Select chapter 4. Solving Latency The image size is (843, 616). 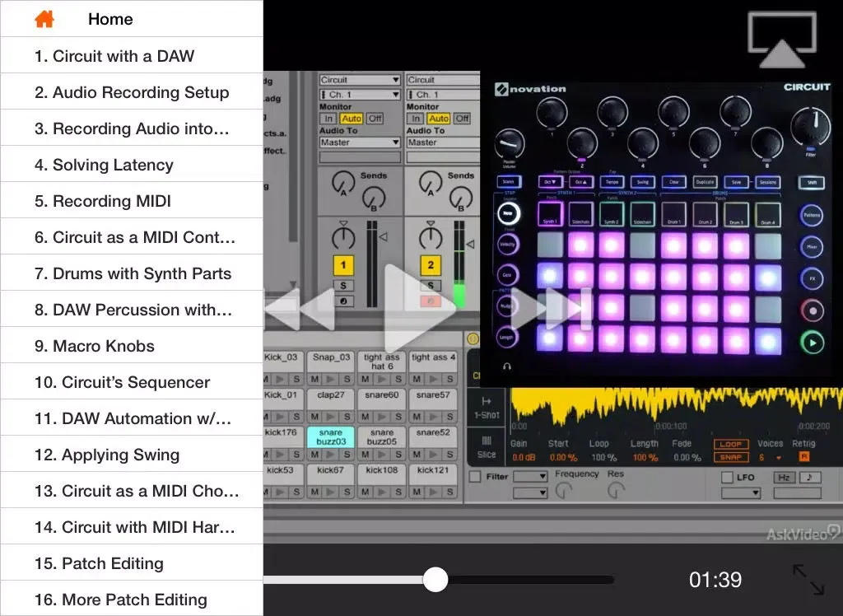pyautogui.click(x=132, y=165)
